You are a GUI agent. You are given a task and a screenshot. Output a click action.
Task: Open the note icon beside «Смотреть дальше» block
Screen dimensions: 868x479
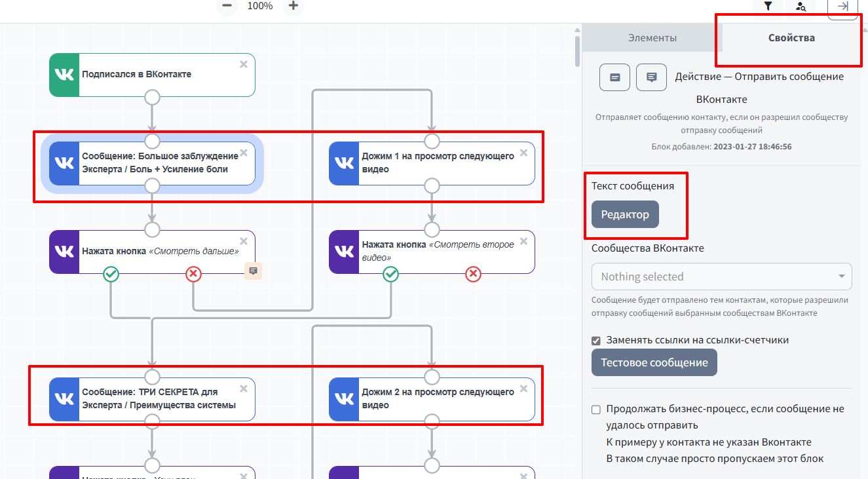254,271
